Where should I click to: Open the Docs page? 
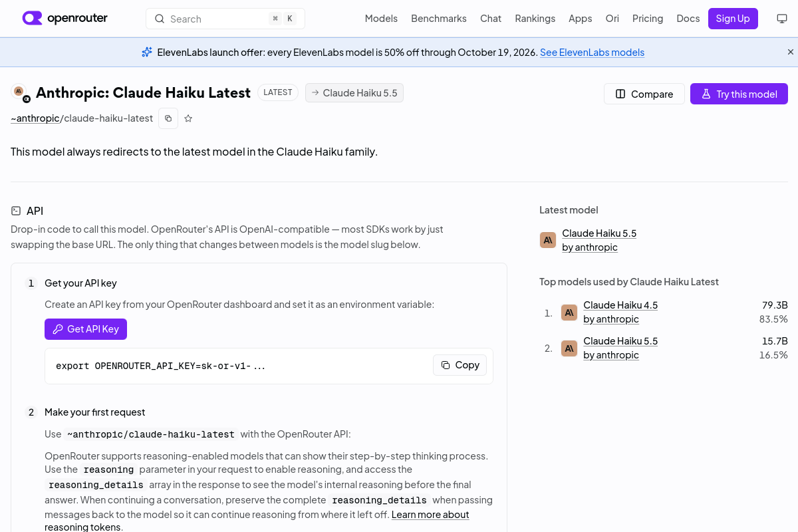[688, 19]
